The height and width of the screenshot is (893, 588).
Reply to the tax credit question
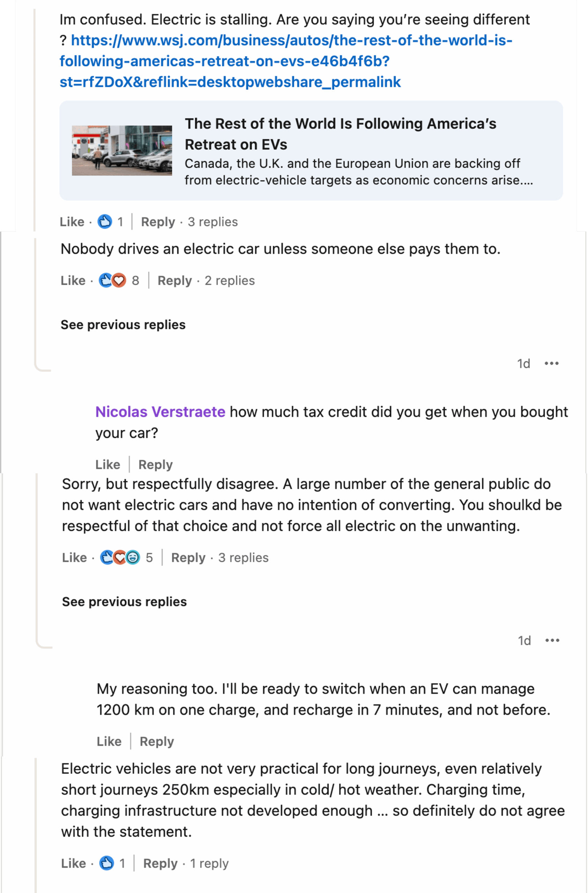coord(155,465)
